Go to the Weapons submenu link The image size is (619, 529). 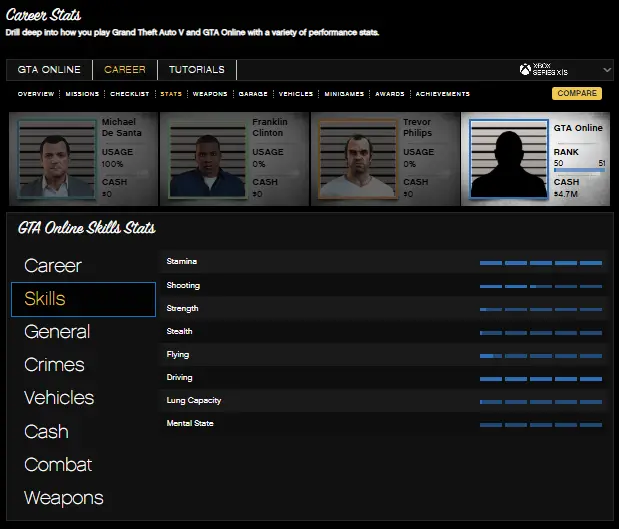pyautogui.click(x=210, y=94)
